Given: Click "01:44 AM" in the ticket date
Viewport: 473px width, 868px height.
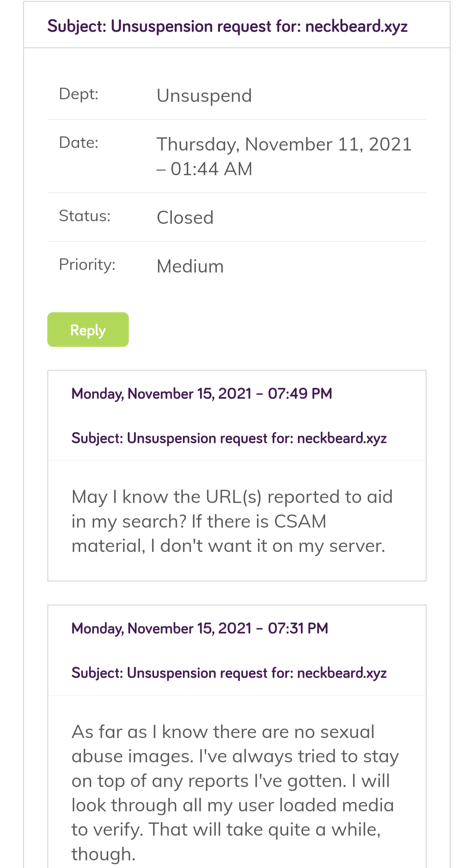Looking at the screenshot, I should [211, 169].
